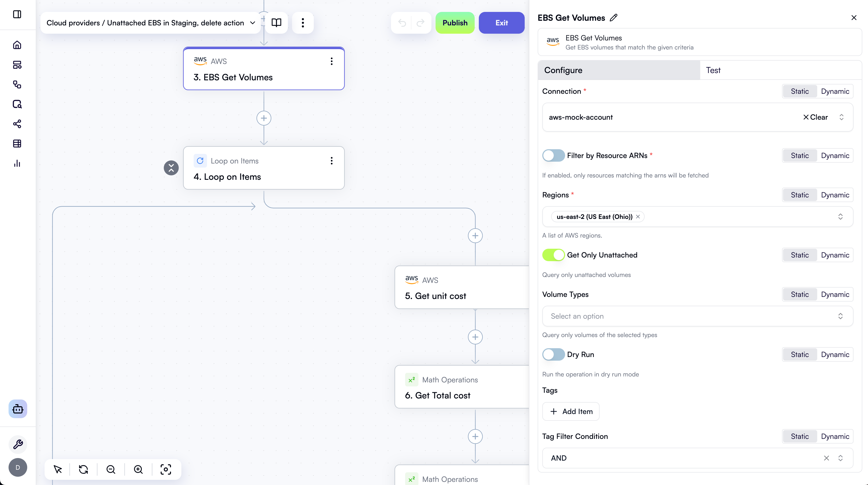Select the Configure tab
The width and height of the screenshot is (868, 485).
click(563, 70)
